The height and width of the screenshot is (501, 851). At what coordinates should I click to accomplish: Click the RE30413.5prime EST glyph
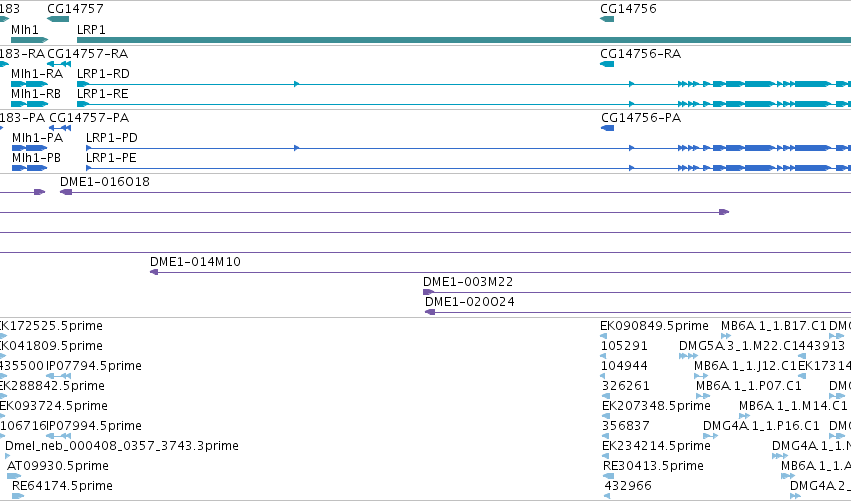[x=608, y=476]
